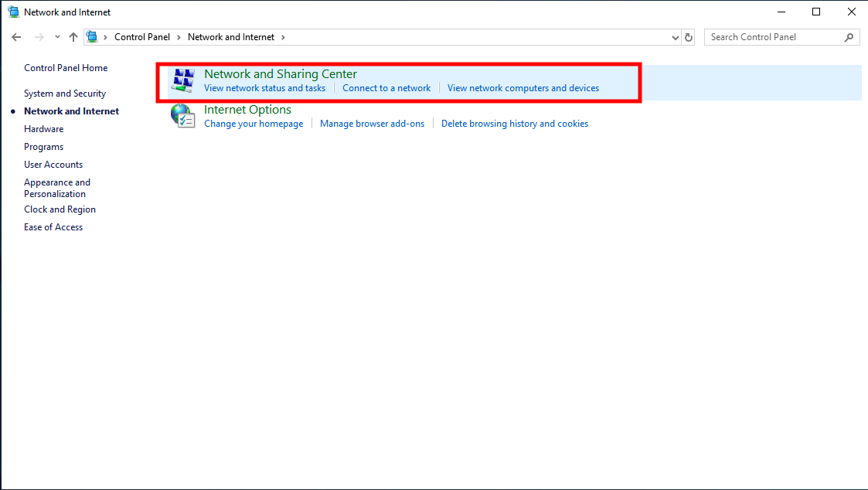Click the Internet Options globe icon
Viewport: 868px width, 490px height.
point(182,116)
